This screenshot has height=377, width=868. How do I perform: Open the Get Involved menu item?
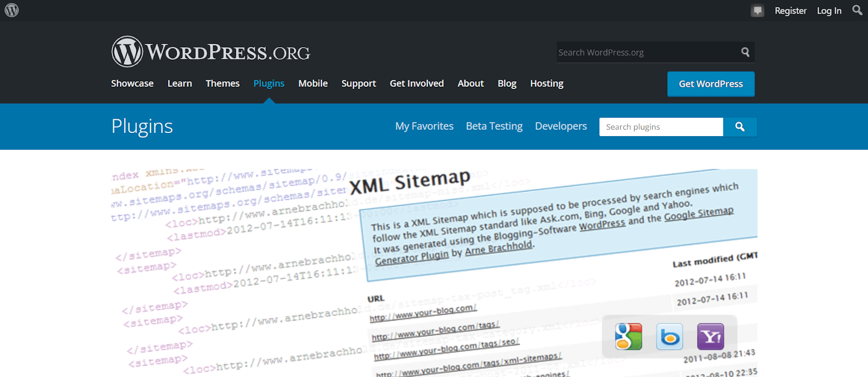coord(417,84)
